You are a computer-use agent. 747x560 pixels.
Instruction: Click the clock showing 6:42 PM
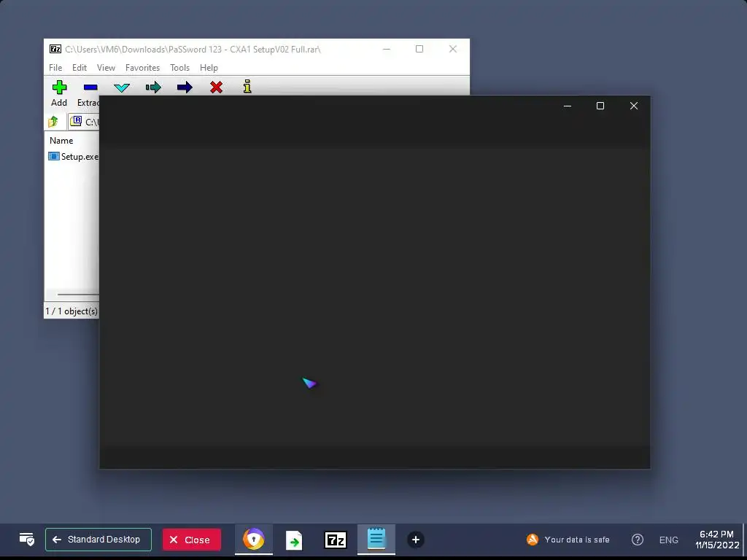pyautogui.click(x=717, y=540)
